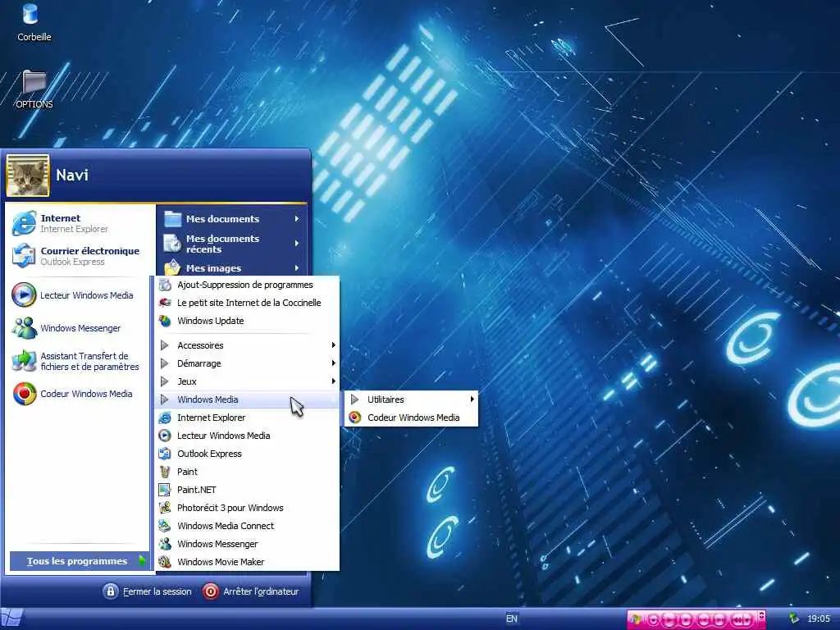Open Windows Messenger in the left pane
The height and width of the screenshot is (630, 840).
click(78, 328)
